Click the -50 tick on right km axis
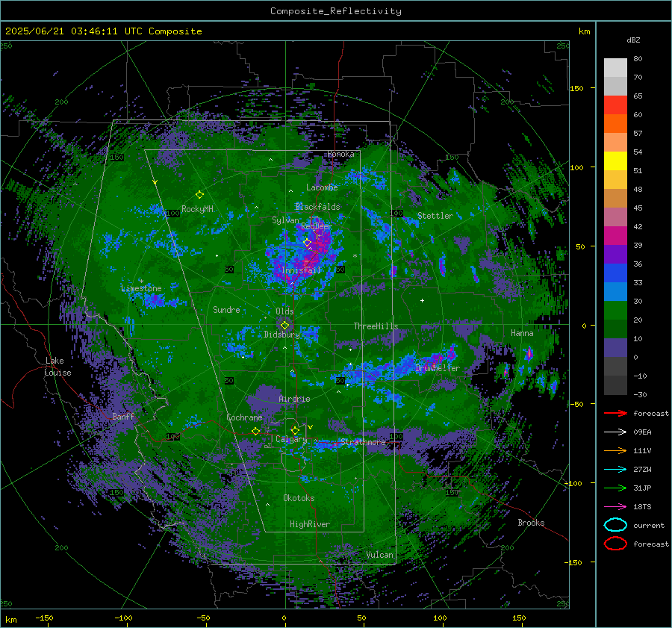672x628 pixels. pyautogui.click(x=576, y=404)
